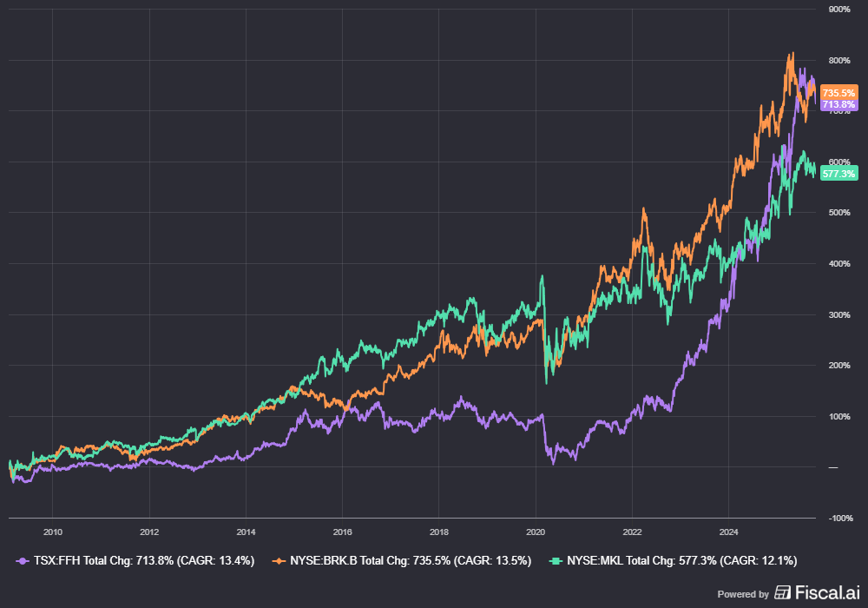Toggle the NYSE:MKL legend entry
This screenshot has width=868, height=608.
click(674, 561)
